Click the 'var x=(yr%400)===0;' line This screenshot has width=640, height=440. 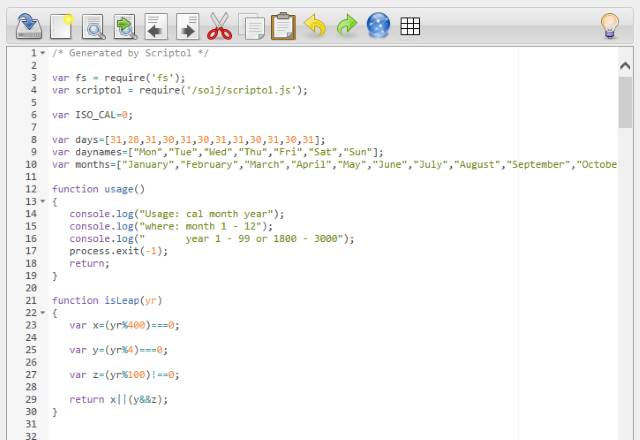124,325
